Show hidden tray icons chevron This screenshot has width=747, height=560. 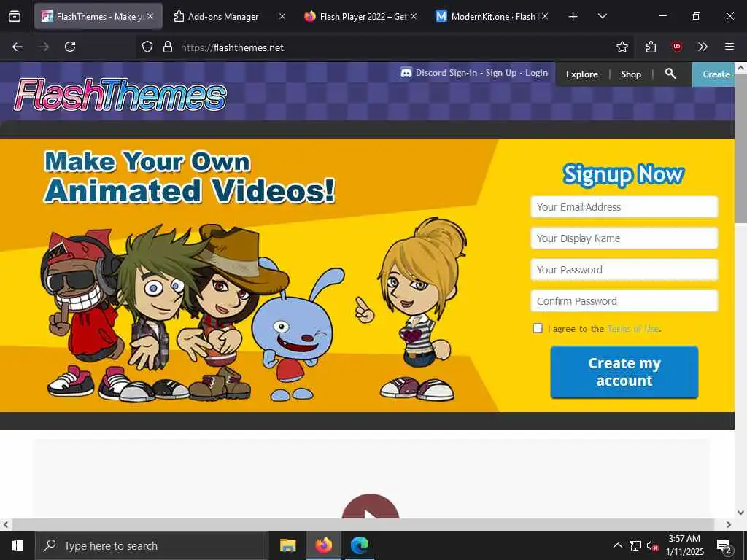pyautogui.click(x=617, y=545)
